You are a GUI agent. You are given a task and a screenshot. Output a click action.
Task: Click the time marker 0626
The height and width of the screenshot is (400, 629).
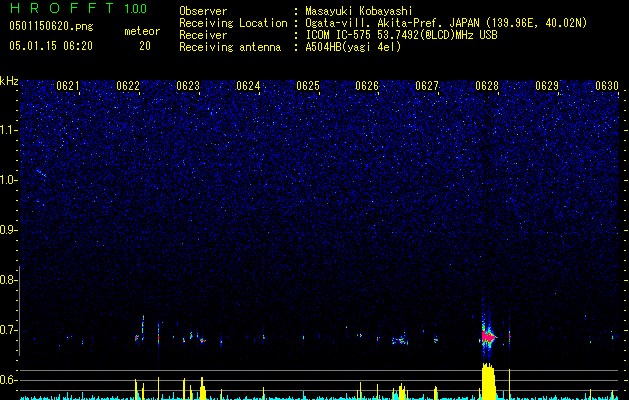pos(367,86)
